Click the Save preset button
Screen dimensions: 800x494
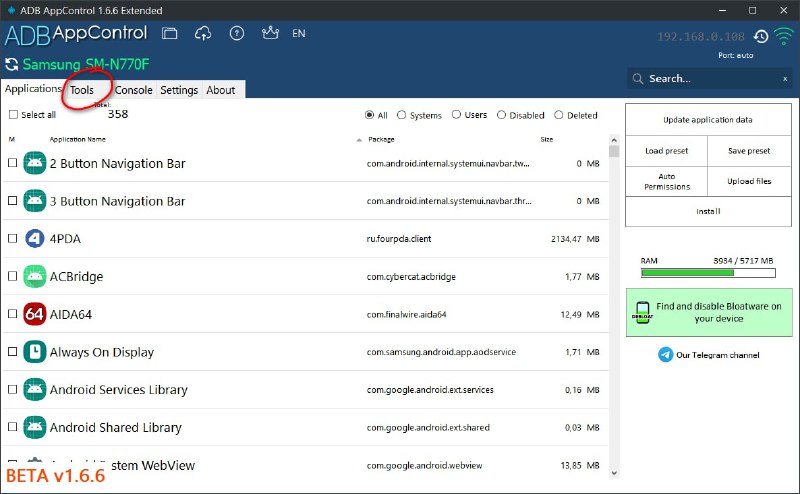click(749, 151)
